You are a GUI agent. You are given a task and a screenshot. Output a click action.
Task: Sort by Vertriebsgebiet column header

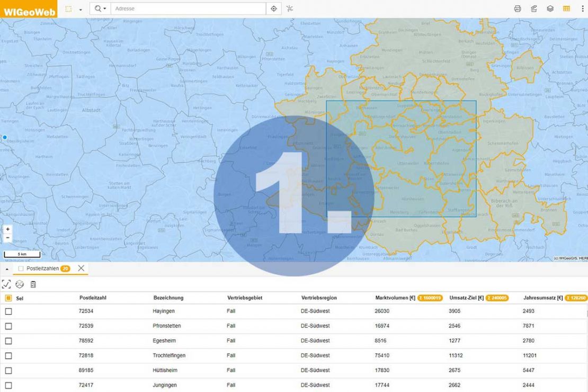[245, 298]
